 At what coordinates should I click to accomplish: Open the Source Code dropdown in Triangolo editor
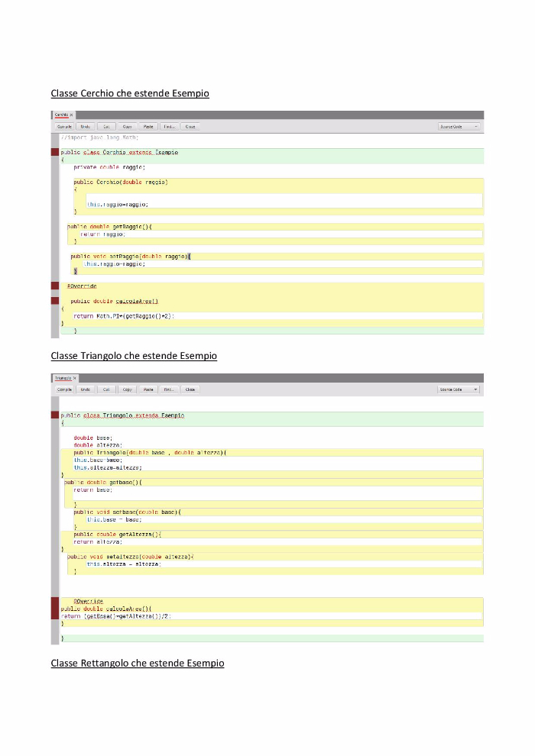[x=459, y=389]
